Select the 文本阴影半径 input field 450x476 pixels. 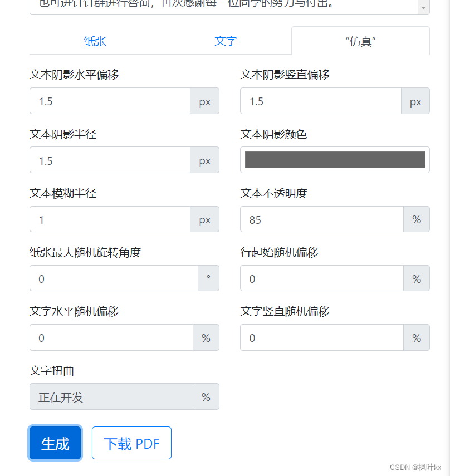110,160
